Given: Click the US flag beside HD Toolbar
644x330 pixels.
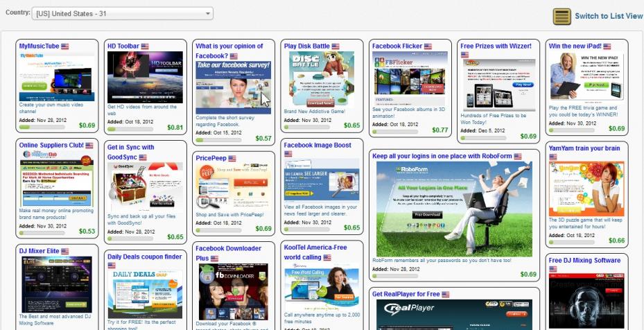Looking at the screenshot, I should (x=145, y=46).
